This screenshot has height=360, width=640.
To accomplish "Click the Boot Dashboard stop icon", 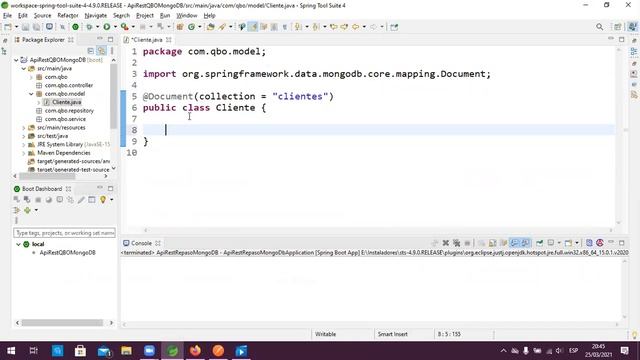I will [x=38, y=200].
